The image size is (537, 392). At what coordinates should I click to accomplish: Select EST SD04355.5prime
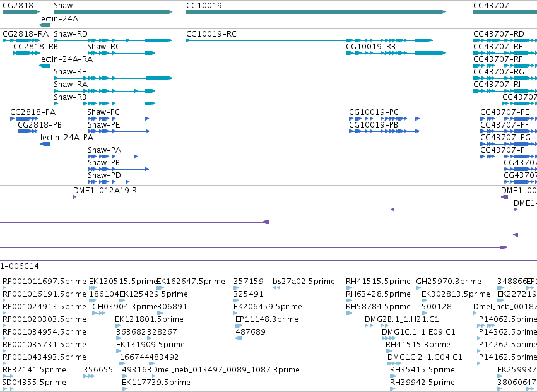pyautogui.click(x=34, y=383)
